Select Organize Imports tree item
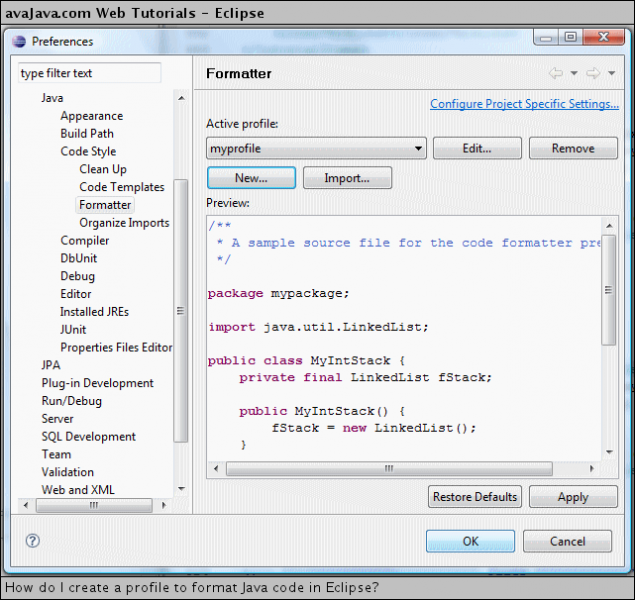 click(x=124, y=223)
